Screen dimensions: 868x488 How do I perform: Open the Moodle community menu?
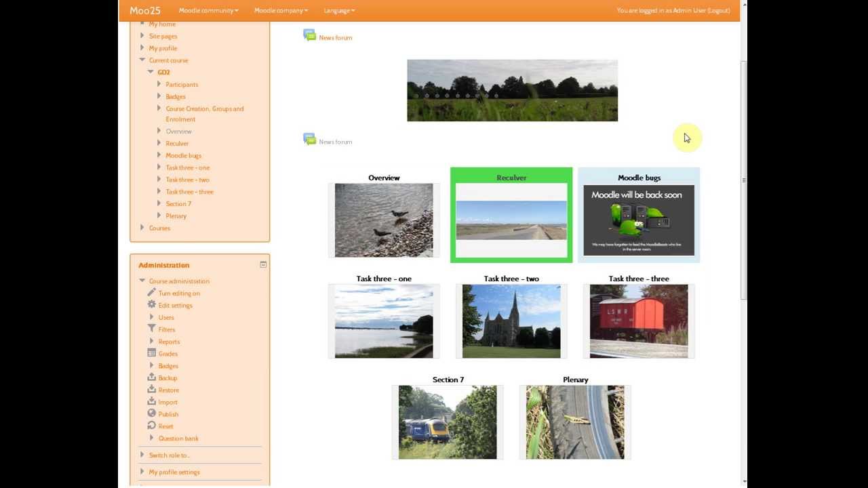208,10
